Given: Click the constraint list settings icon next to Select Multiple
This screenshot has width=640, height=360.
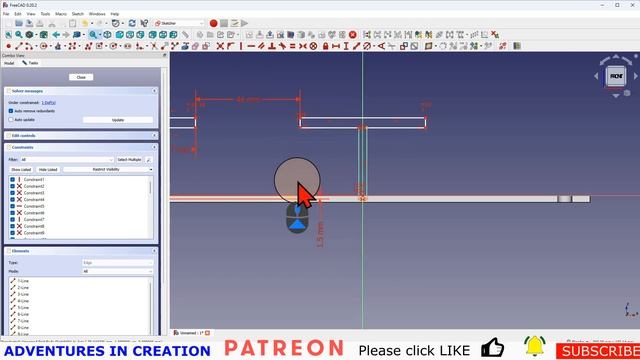Looking at the screenshot, I should click(149, 160).
